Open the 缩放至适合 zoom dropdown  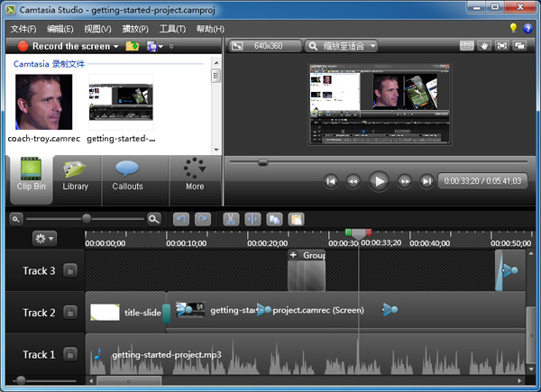click(341, 46)
